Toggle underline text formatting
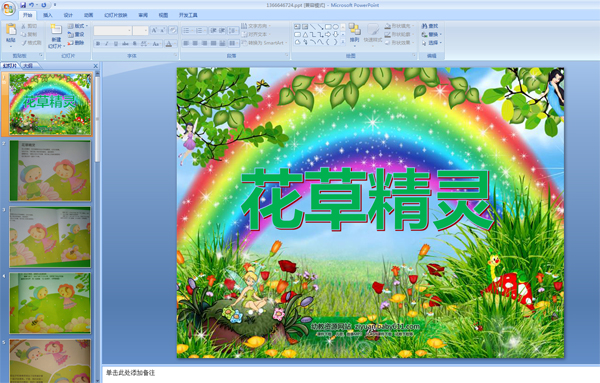This screenshot has width=600, height=383. pos(116,44)
